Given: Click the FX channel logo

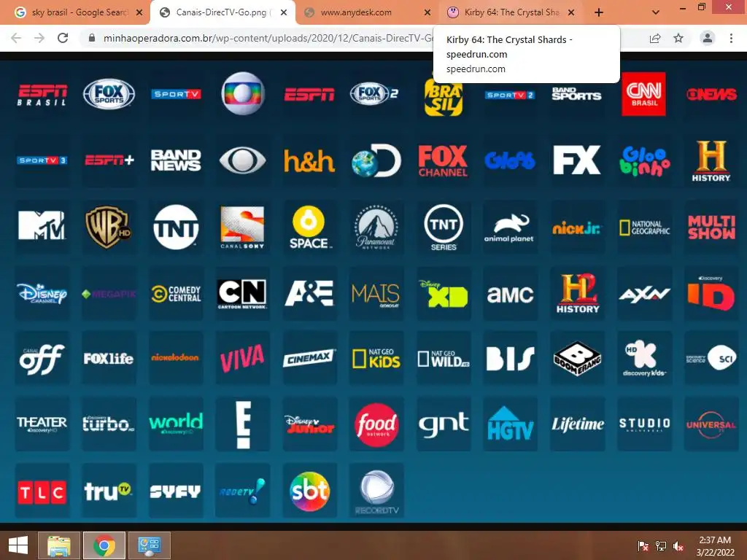Looking at the screenshot, I should (576, 160).
